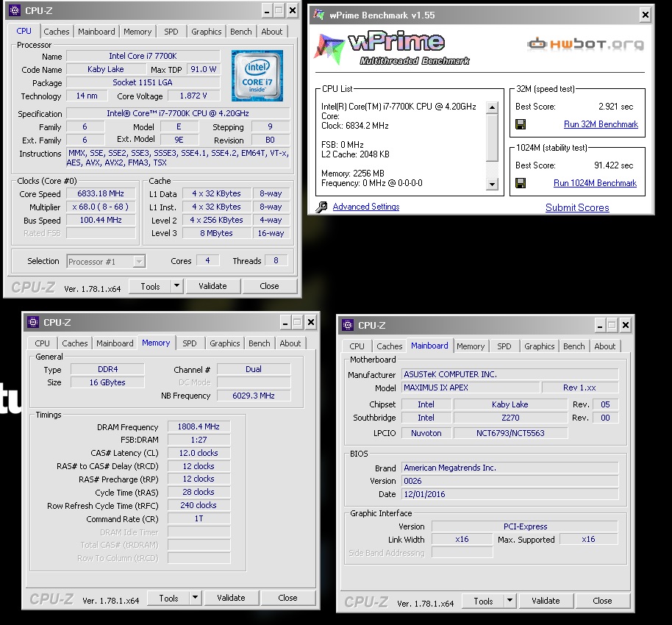Image resolution: width=672 pixels, height=625 pixels.
Task: Click the wPrime window title icon
Action: [x=319, y=15]
